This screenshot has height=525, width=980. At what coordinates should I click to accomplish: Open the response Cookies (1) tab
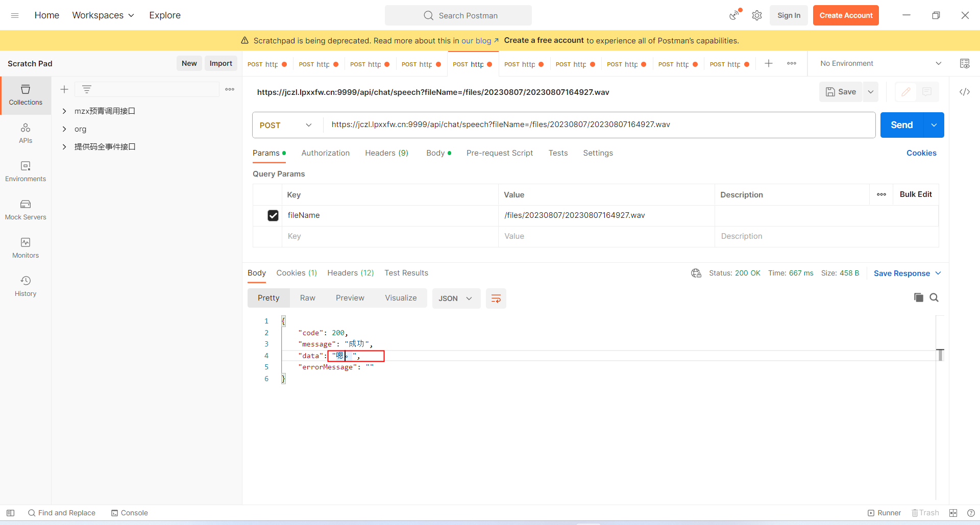(297, 273)
